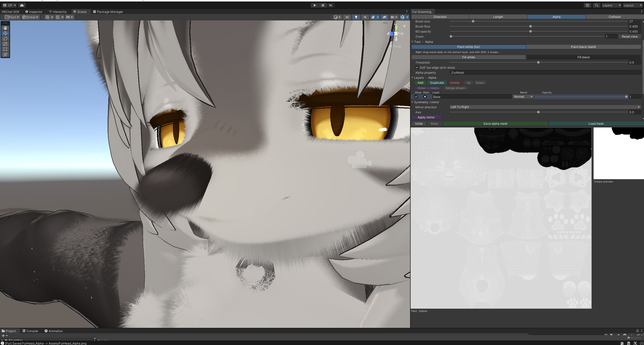Open cloud services icon
The height and width of the screenshot is (345, 644).
[22, 5]
